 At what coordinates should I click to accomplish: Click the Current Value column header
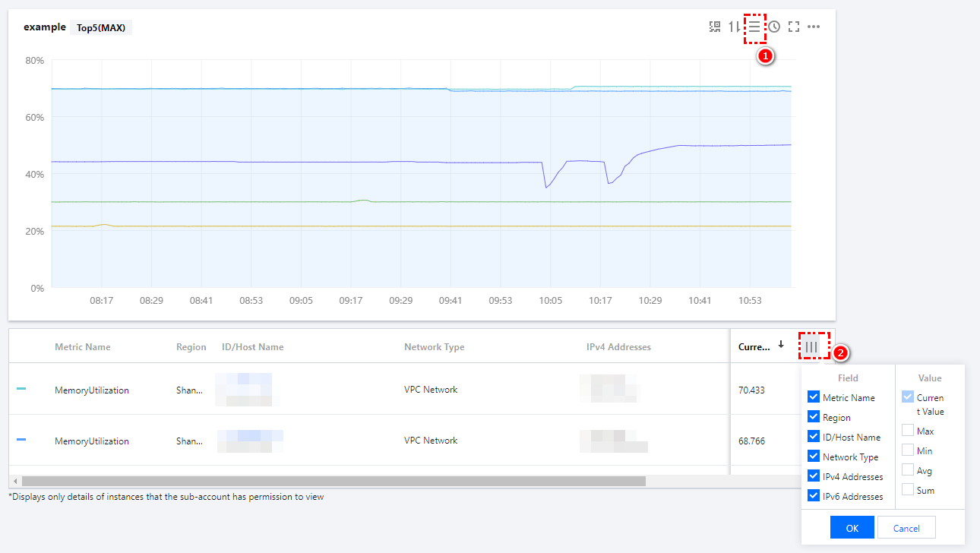click(754, 347)
